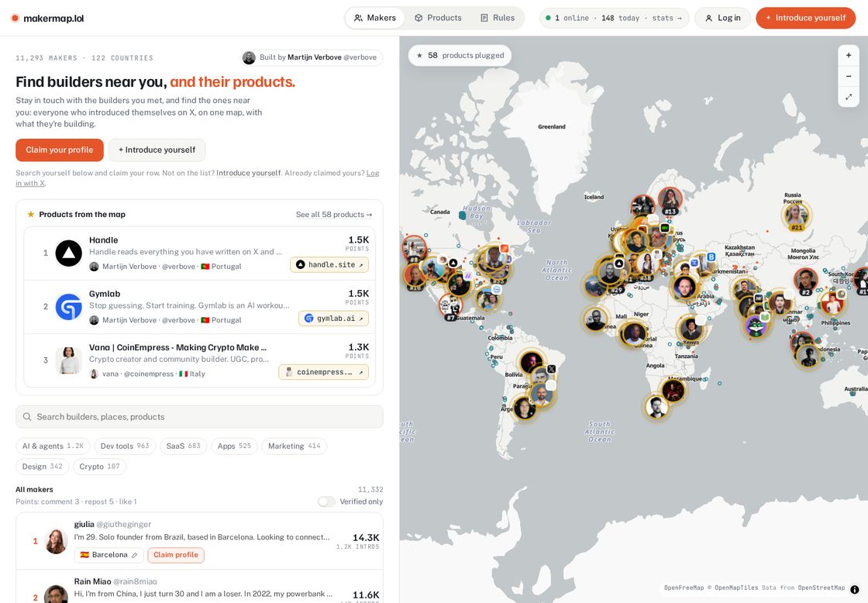Viewport: 868px width, 603px height.
Task: Open the Rules tab
Action: (x=497, y=18)
